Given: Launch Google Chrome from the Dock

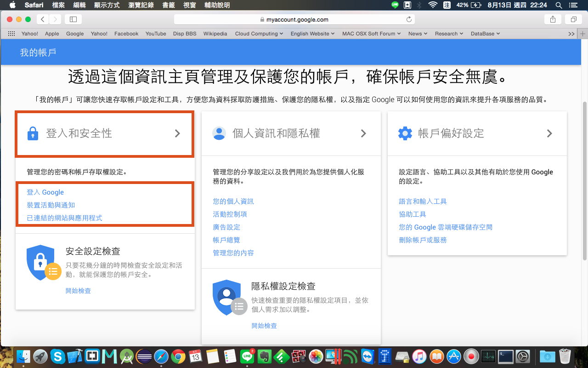Looking at the screenshot, I should pos(178,356).
